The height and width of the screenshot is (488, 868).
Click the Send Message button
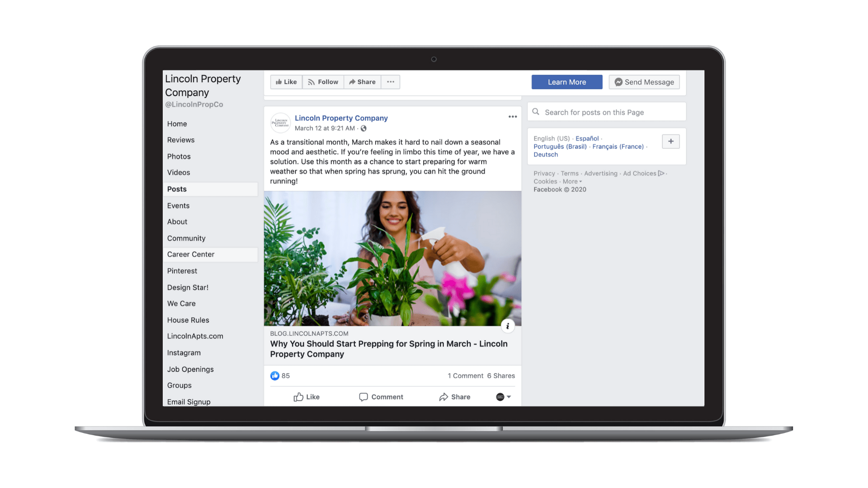(x=644, y=82)
